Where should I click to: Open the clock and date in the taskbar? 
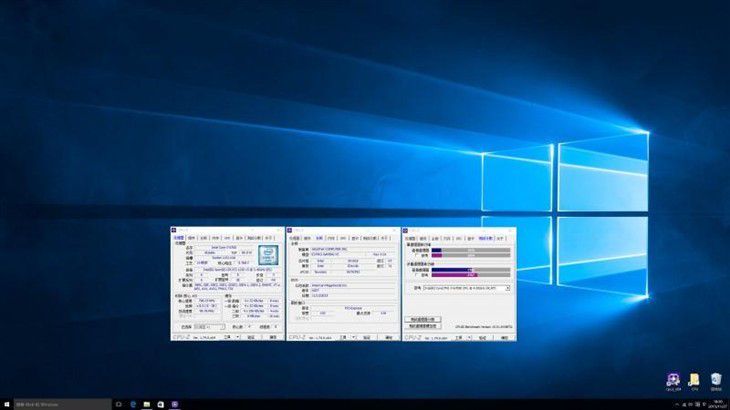click(718, 403)
